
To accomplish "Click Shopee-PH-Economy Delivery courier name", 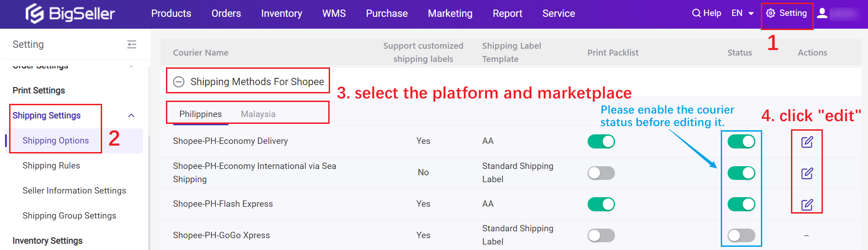I will coord(230,141).
